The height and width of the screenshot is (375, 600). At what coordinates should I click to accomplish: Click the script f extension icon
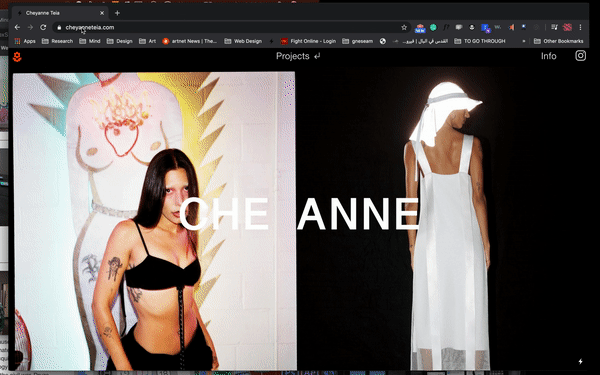[x=446, y=27]
